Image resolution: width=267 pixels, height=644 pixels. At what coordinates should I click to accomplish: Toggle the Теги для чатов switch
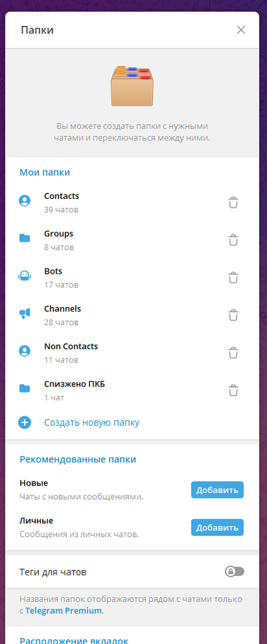tap(234, 571)
